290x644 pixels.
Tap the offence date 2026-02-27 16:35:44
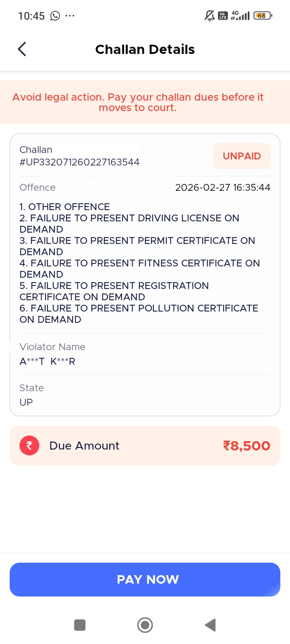[x=223, y=188]
